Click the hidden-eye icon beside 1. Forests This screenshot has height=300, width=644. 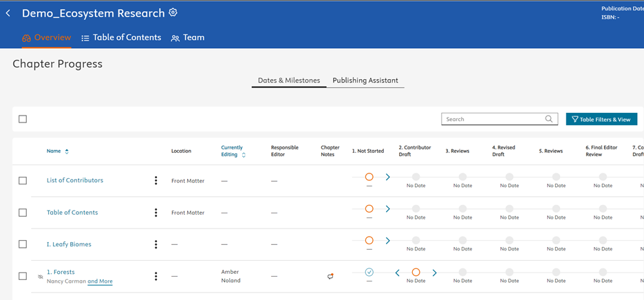(x=40, y=277)
